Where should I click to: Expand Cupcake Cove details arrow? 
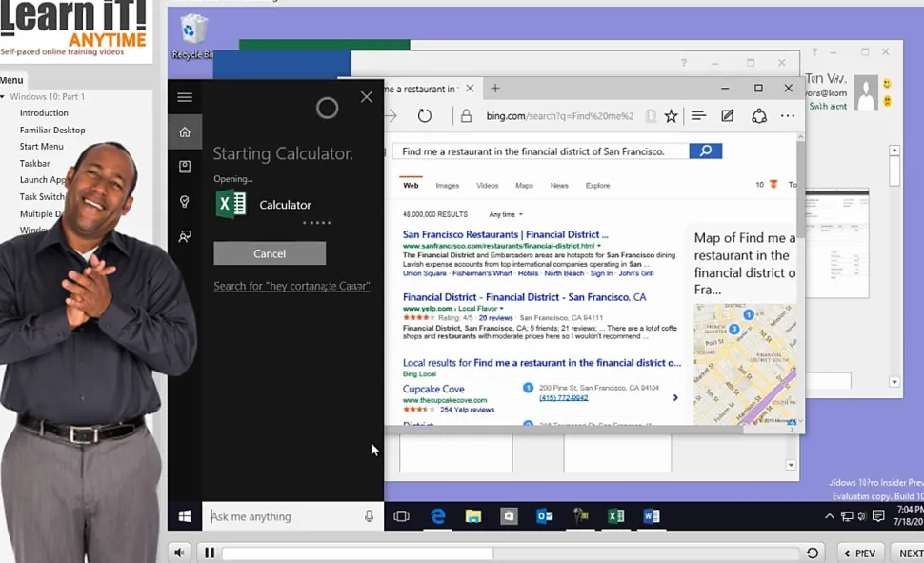(675, 397)
